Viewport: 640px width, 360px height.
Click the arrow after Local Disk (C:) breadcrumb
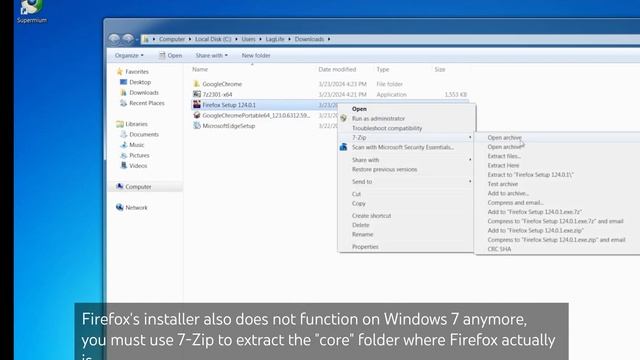coord(236,39)
